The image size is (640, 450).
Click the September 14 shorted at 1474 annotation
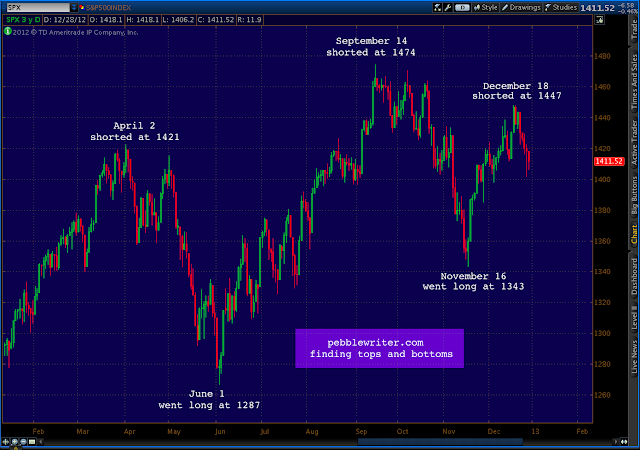point(371,47)
